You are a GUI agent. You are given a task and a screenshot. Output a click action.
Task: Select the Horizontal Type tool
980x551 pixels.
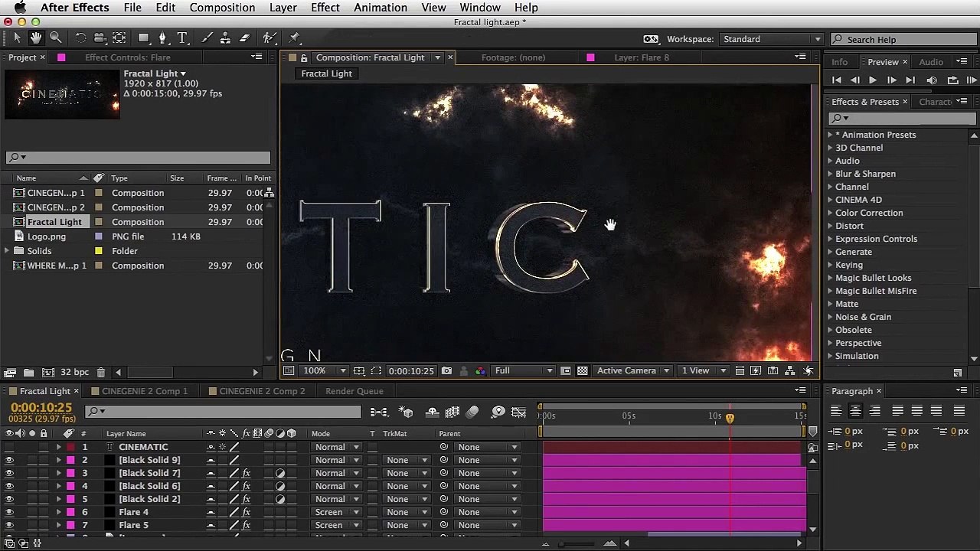(x=182, y=37)
